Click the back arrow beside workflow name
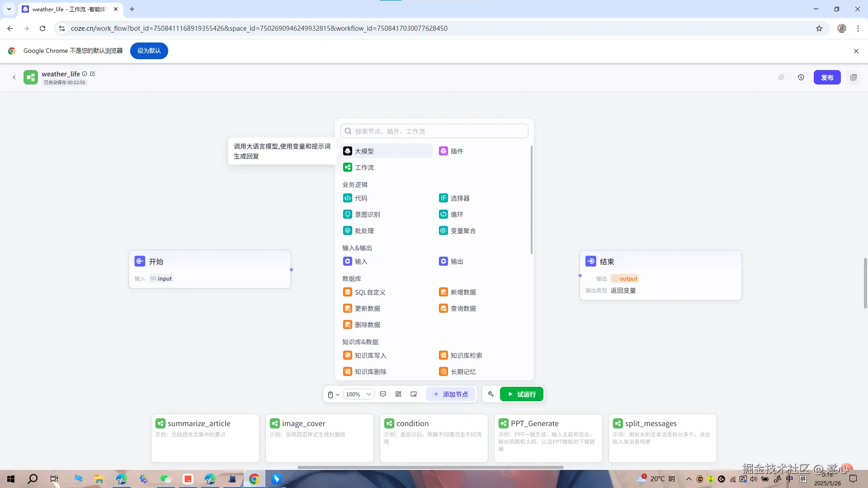 click(x=14, y=77)
